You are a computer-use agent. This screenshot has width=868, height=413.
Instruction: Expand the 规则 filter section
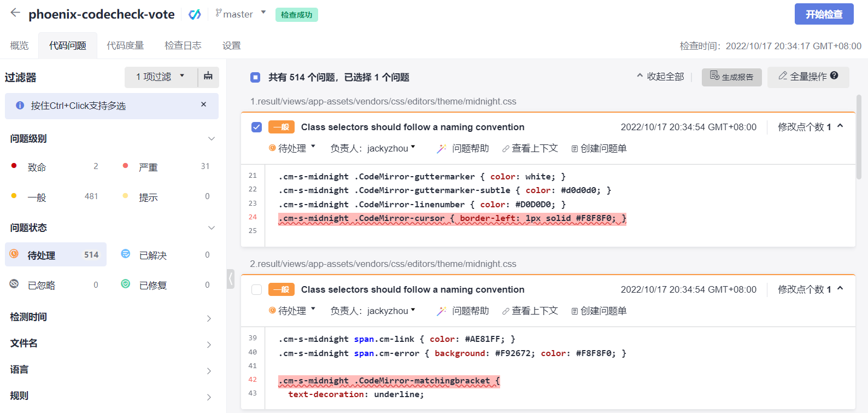coord(209,397)
